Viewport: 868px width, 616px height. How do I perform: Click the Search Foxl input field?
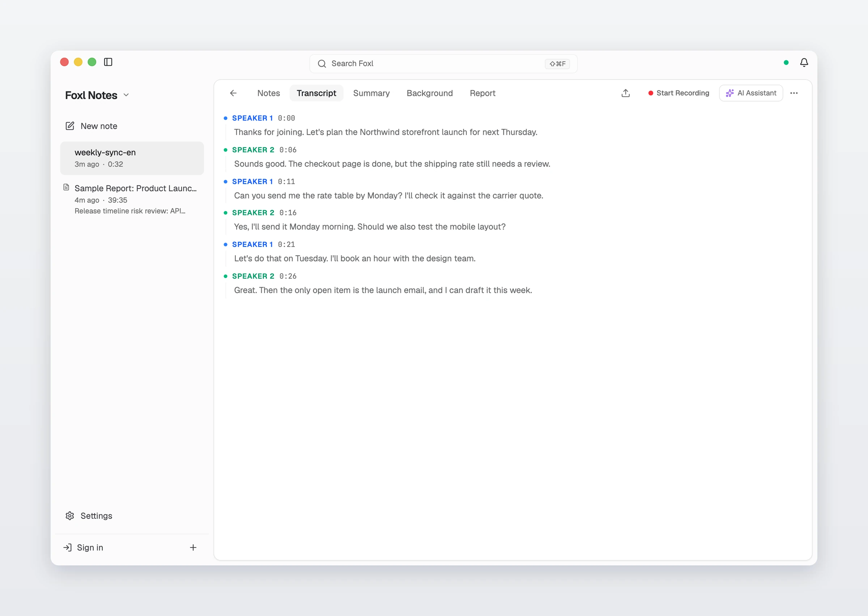pos(443,64)
